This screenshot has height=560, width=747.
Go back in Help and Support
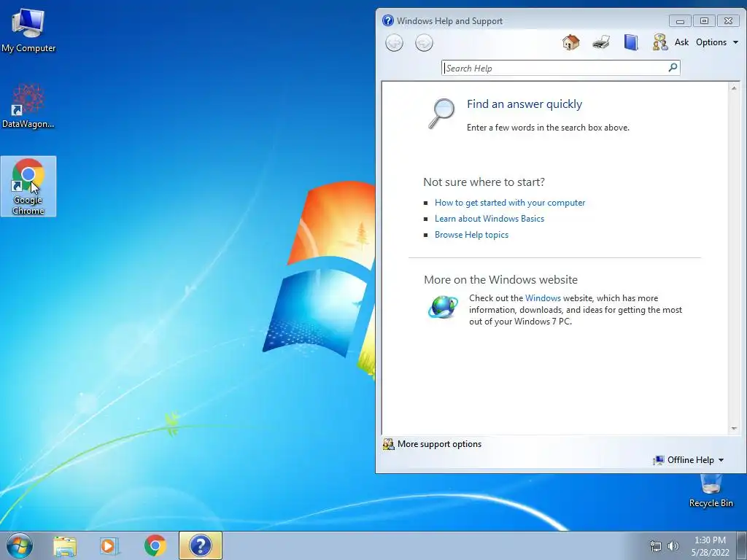coord(394,43)
